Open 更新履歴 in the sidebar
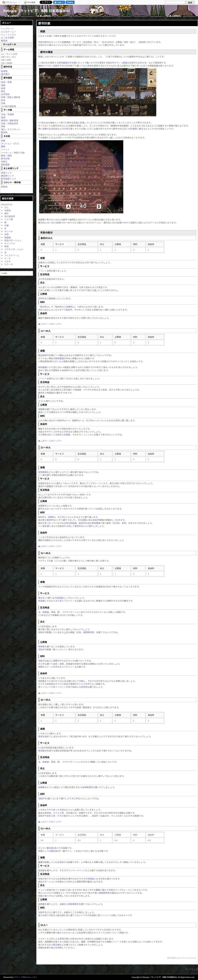The width and height of the screenshot is (198, 980). [x=5, y=165]
